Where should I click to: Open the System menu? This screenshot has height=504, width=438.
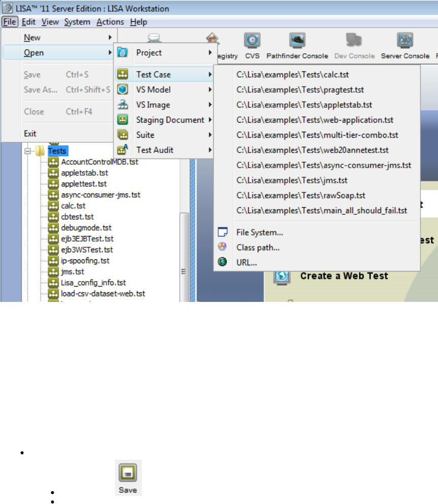pyautogui.click(x=77, y=22)
